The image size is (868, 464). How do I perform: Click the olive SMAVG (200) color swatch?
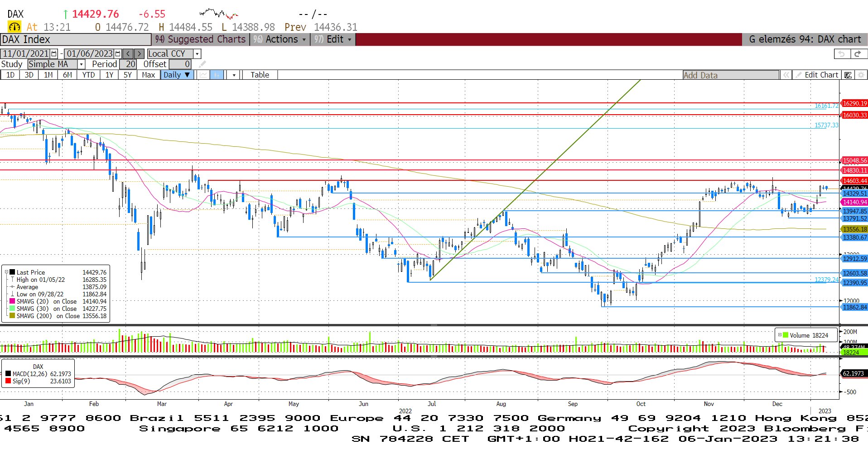tap(12, 316)
